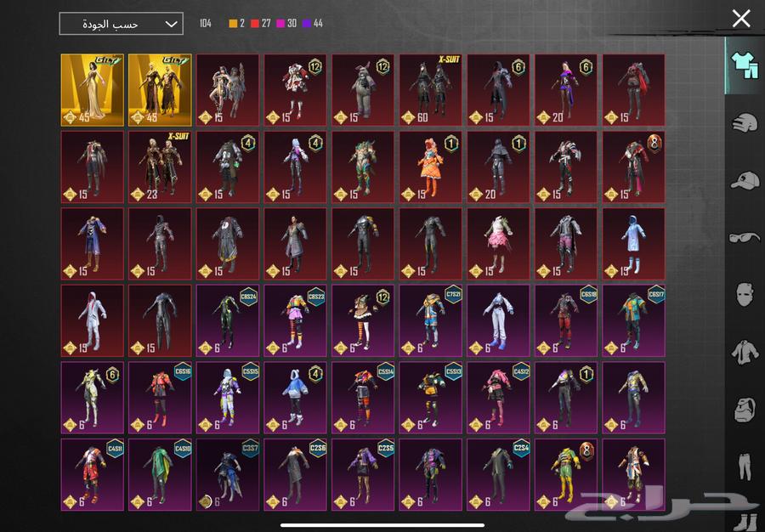Select the outfit tagged C2S4
765x532 pixels.
498,474
